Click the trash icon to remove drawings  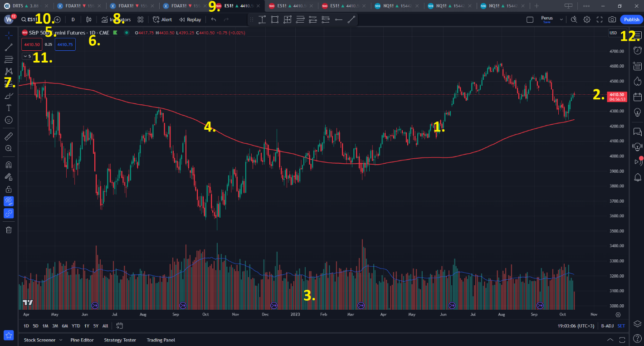9,230
